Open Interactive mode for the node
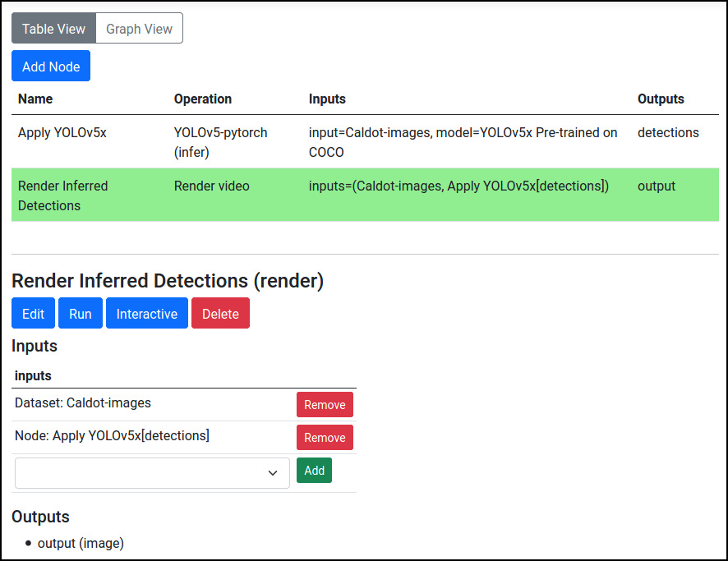 (147, 314)
